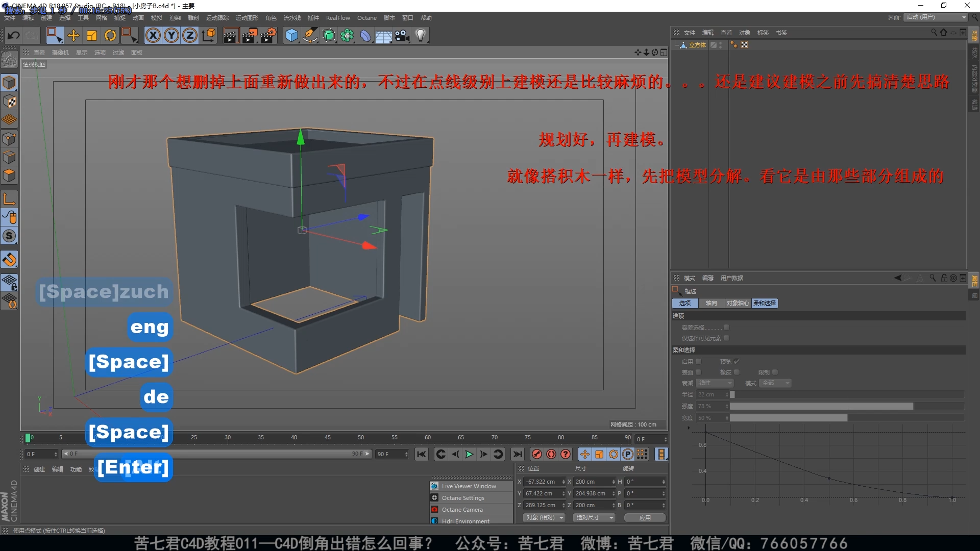Select the spline Pen tool icon
The height and width of the screenshot is (551, 980).
[310, 35]
